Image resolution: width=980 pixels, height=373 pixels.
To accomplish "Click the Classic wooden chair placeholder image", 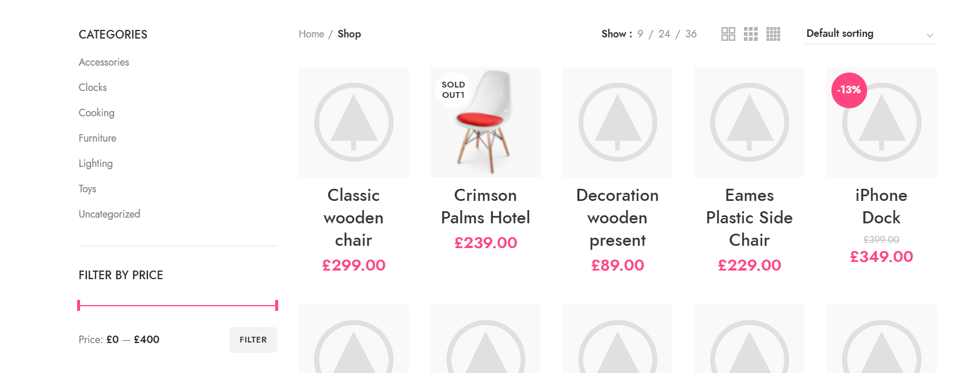I will (354, 122).
